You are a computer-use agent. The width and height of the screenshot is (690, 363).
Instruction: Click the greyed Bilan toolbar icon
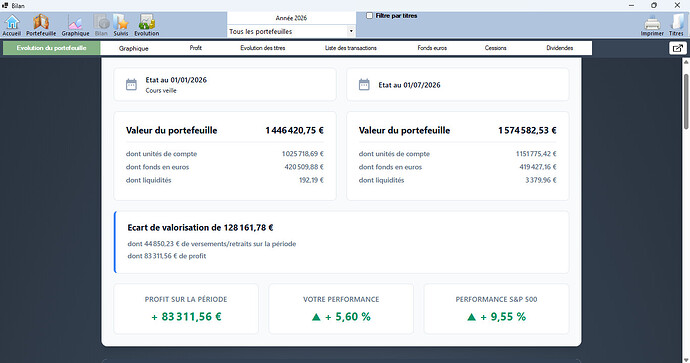pos(101,25)
